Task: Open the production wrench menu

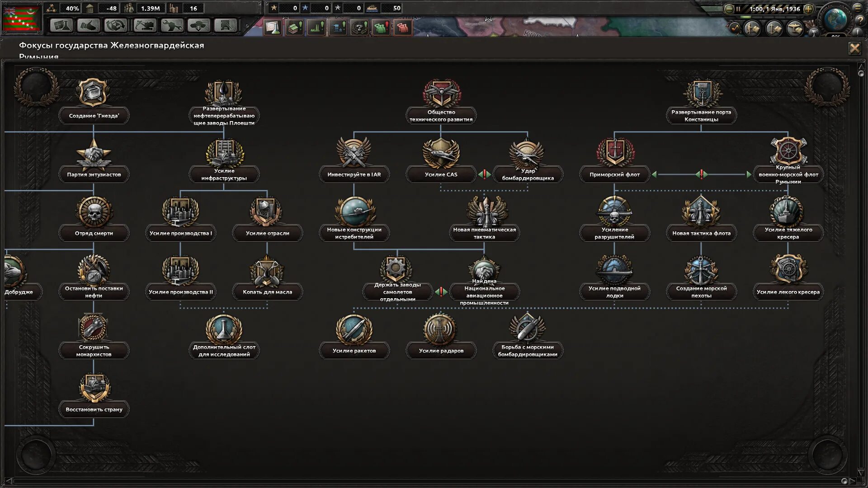Action: pos(171,25)
